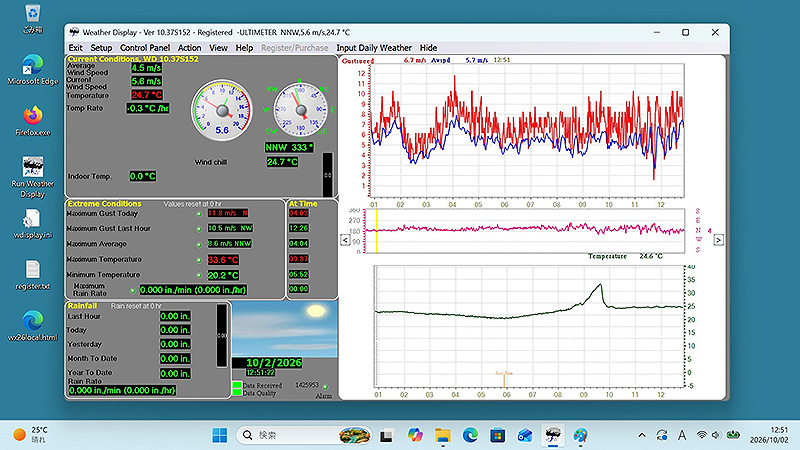Click the NNW 333° wind direction readout
Screen dimensions: 800x450
point(289,147)
